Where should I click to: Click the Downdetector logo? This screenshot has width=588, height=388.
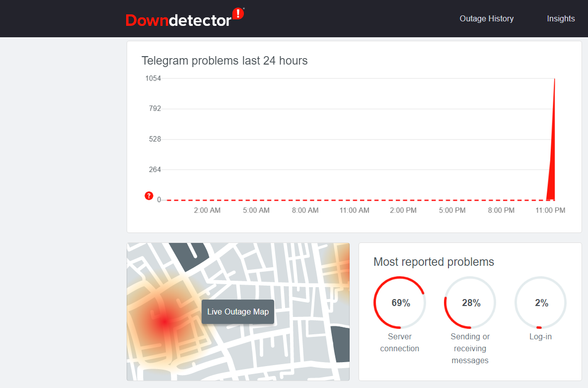[185, 18]
